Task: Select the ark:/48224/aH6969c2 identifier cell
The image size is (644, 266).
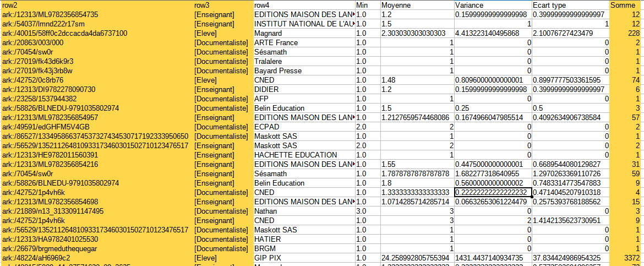Action: (x=96, y=258)
